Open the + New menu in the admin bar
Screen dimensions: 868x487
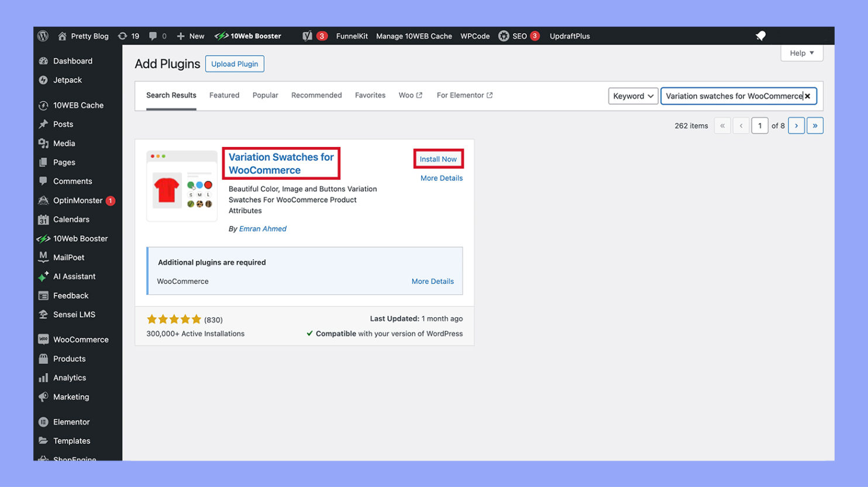click(190, 36)
